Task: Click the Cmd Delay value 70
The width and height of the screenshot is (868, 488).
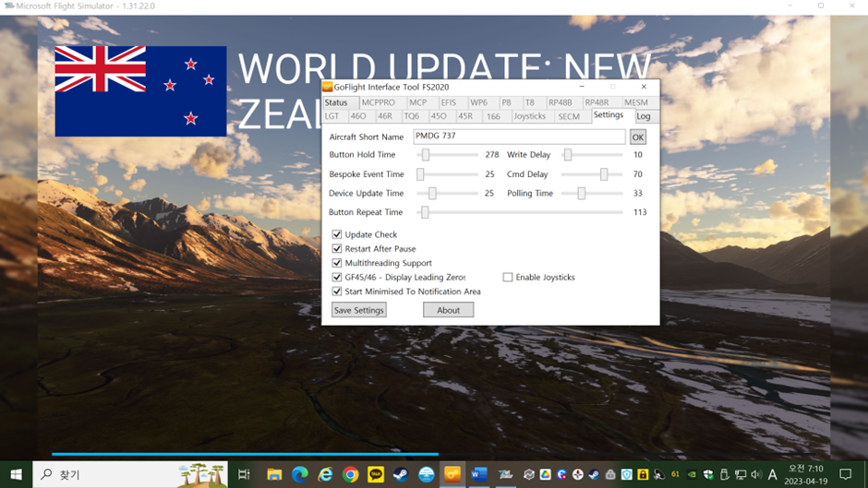Action: [x=638, y=174]
